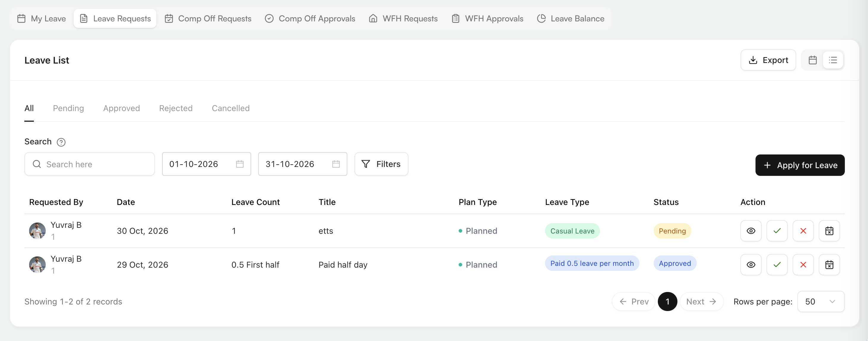Click the title Paid half day
The height and width of the screenshot is (341, 868).
click(343, 265)
